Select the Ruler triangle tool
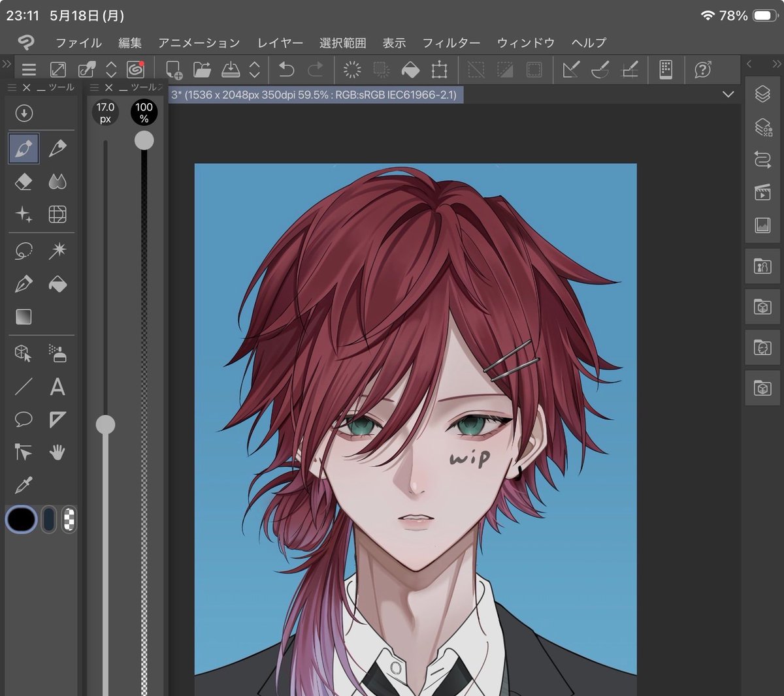Screen dimensions: 784x696 (57, 419)
